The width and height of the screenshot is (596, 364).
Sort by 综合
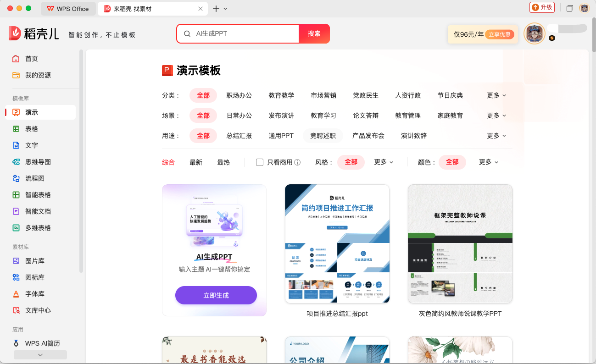coord(168,162)
